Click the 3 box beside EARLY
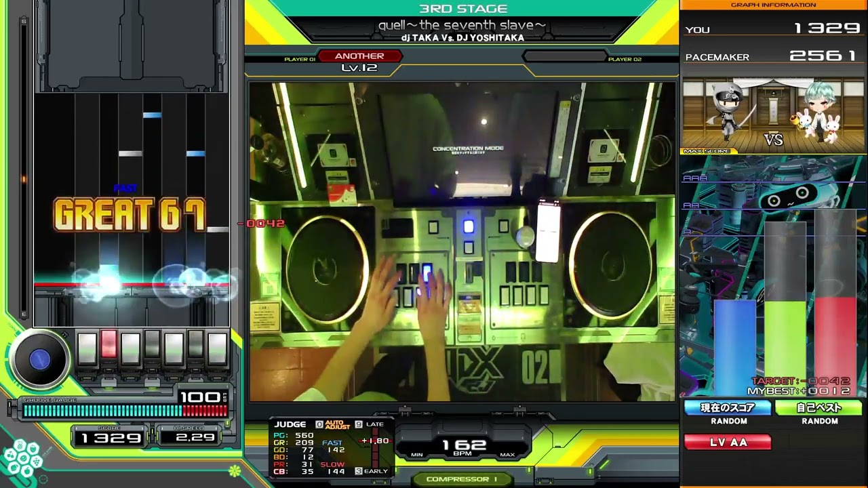This screenshot has height=488, width=868. (x=358, y=470)
